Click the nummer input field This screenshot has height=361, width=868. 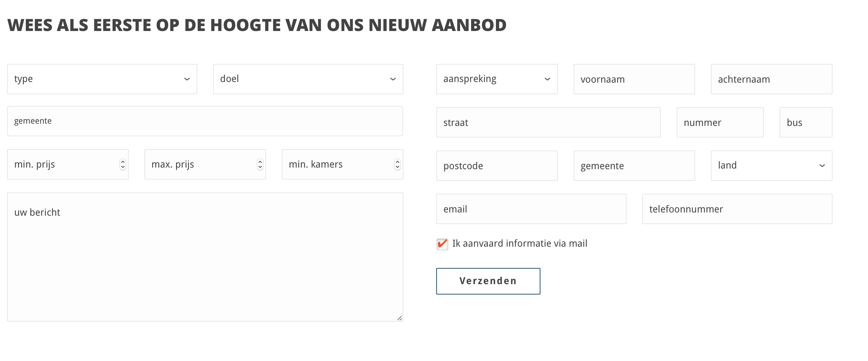(720, 122)
